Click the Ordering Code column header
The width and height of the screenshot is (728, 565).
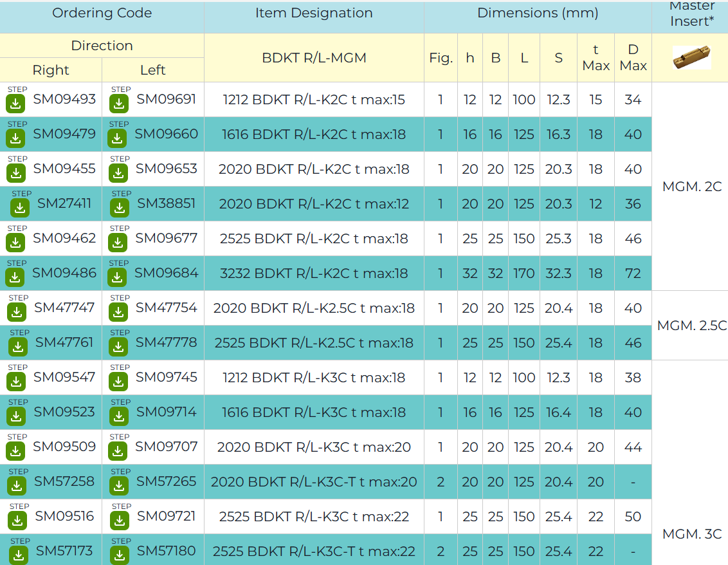pyautogui.click(x=102, y=14)
